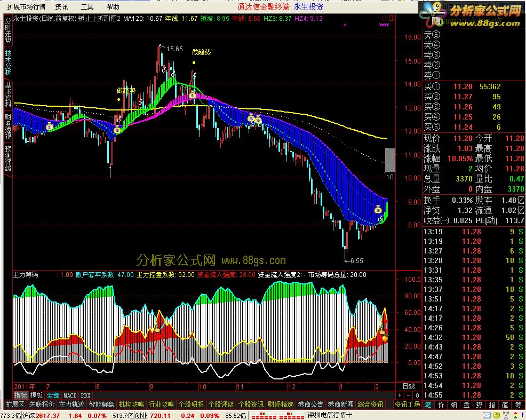Open the 资讯工场 button
The width and height of the screenshot is (526, 420).
407,405
